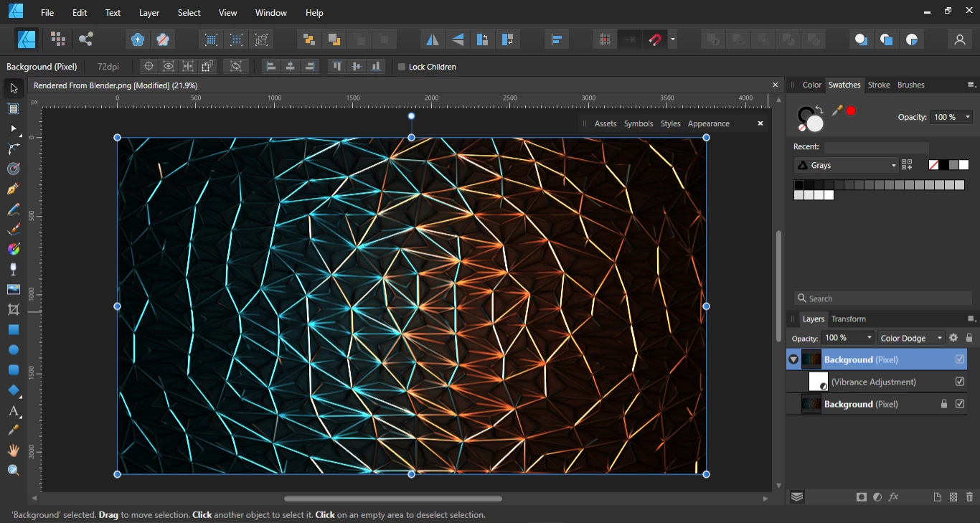This screenshot has width=980, height=523.
Task: Open the Layer menu
Action: pyautogui.click(x=149, y=13)
